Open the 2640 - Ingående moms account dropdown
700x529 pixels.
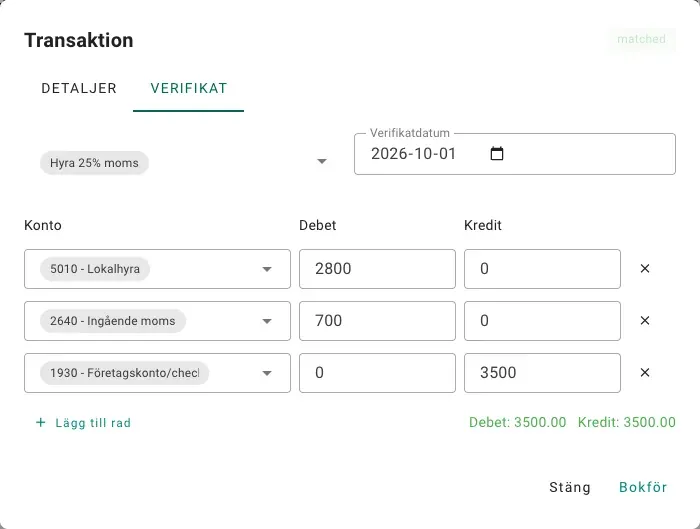click(267, 321)
